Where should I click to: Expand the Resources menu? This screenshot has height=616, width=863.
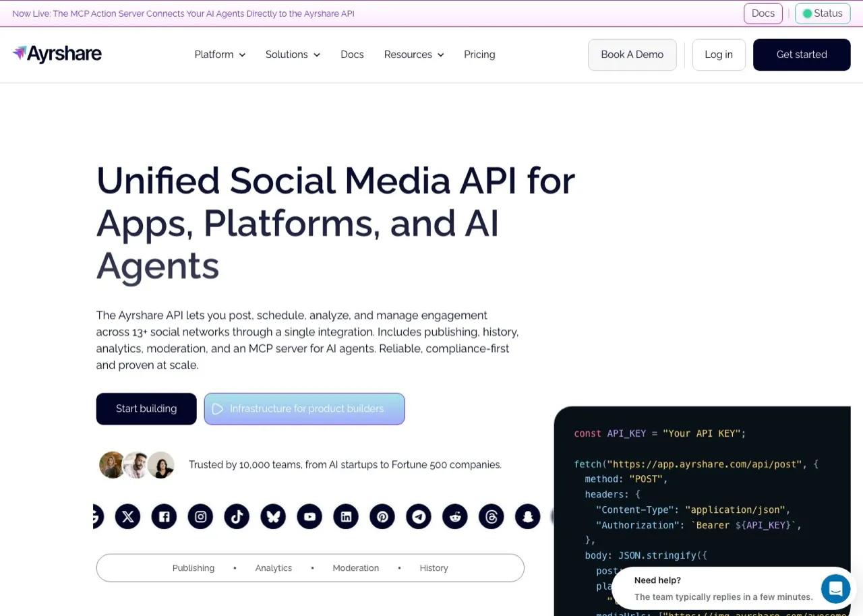[x=414, y=55]
